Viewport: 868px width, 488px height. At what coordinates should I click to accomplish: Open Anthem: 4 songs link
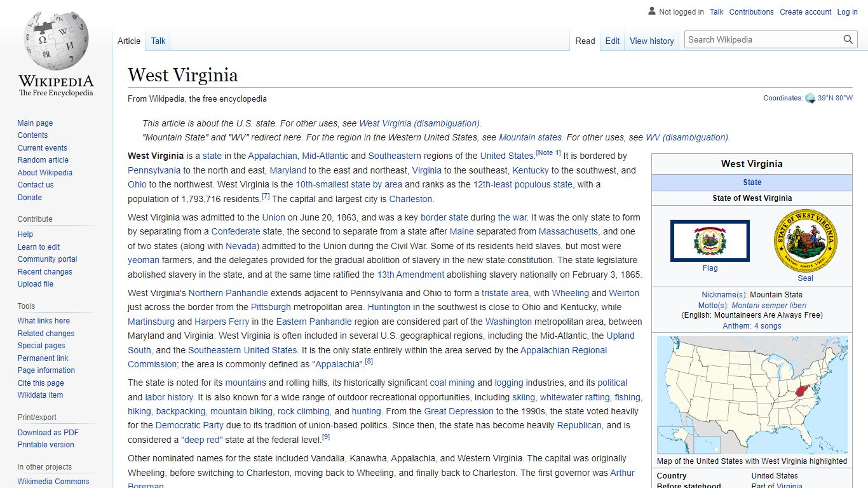tap(752, 326)
